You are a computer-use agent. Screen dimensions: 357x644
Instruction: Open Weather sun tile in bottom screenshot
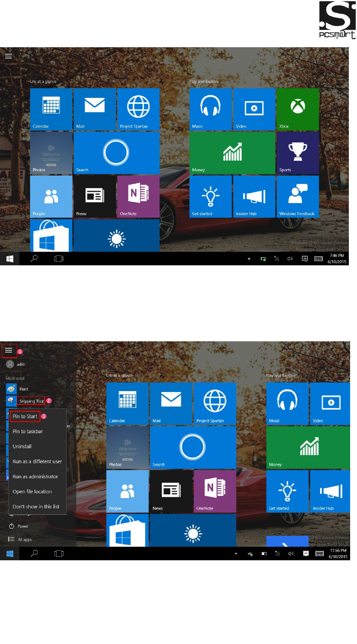point(193,530)
